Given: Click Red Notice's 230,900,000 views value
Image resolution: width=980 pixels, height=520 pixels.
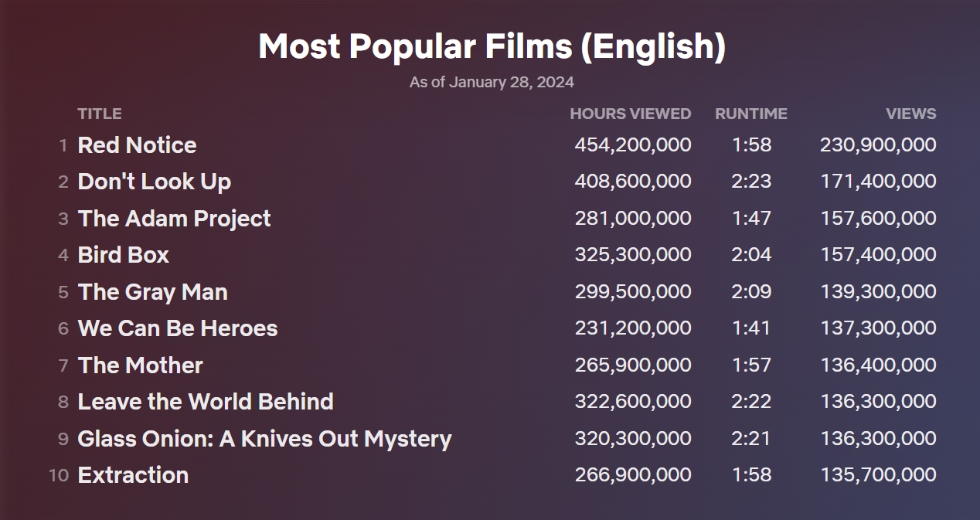Looking at the screenshot, I should 877,145.
